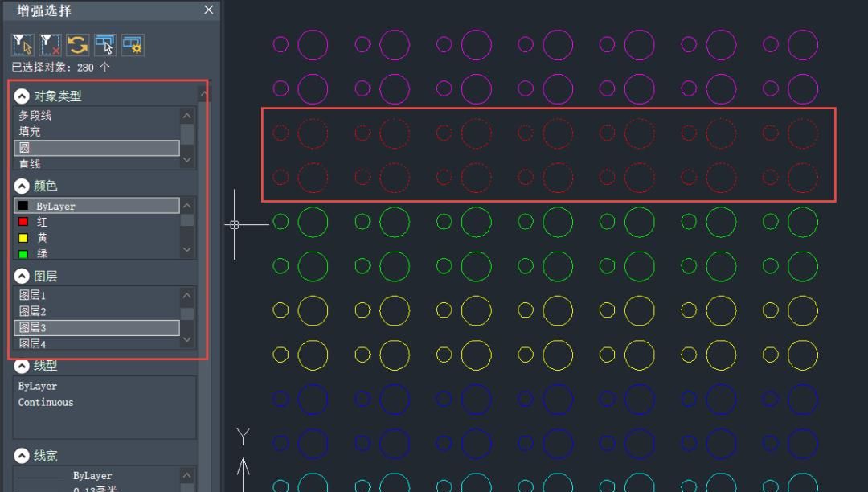Click the yellow refresh arrows icon

tap(77, 45)
